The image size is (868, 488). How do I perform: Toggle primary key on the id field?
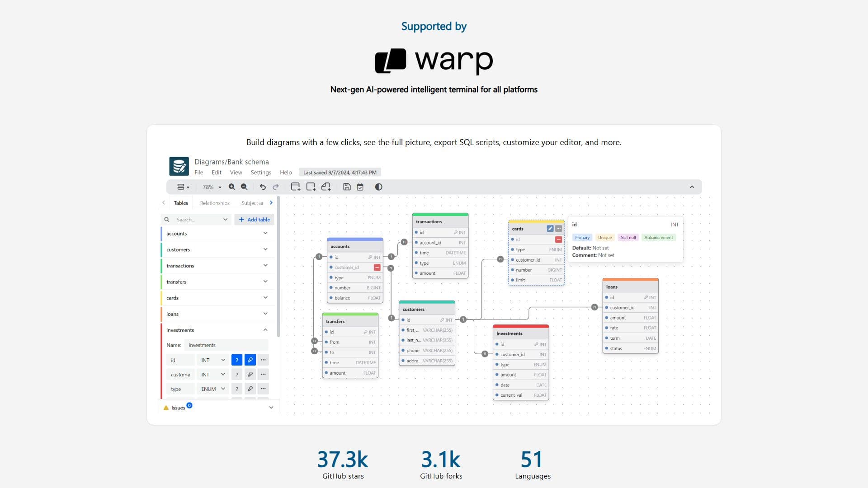coord(250,360)
